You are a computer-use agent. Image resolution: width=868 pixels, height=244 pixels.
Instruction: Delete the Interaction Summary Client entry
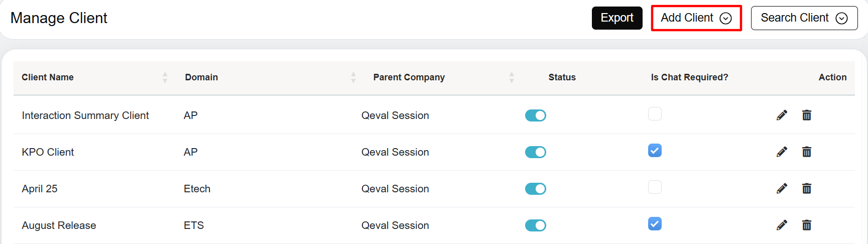[x=807, y=115]
